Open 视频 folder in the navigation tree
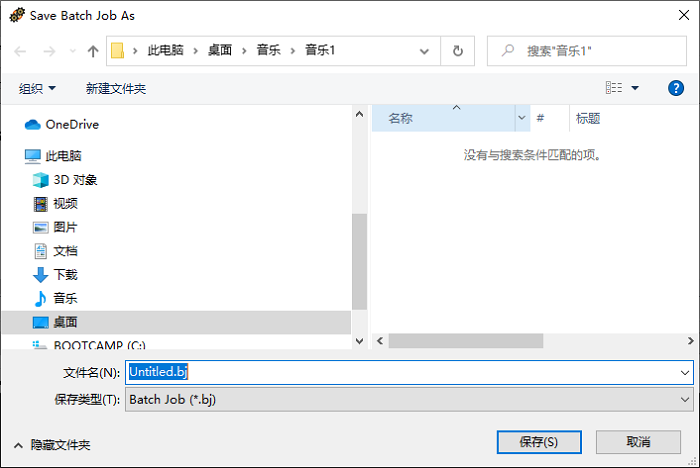 point(55,204)
